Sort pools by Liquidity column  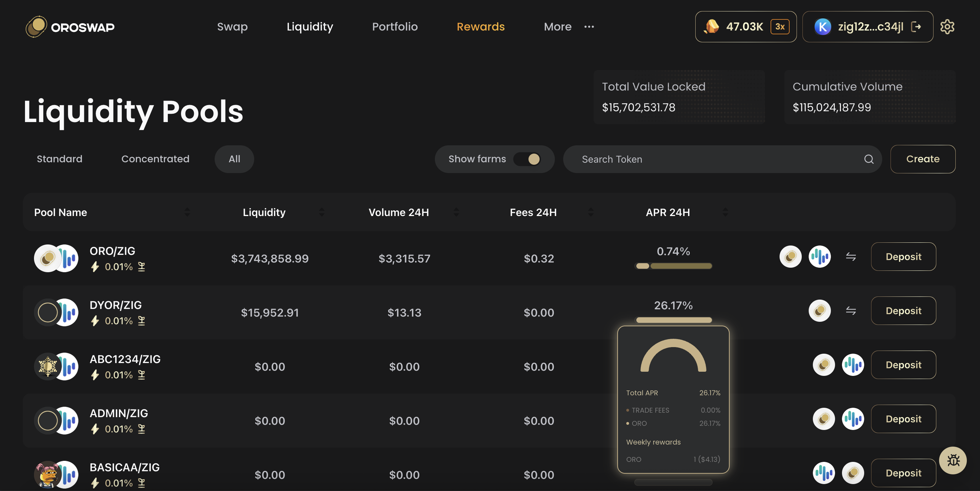point(322,212)
